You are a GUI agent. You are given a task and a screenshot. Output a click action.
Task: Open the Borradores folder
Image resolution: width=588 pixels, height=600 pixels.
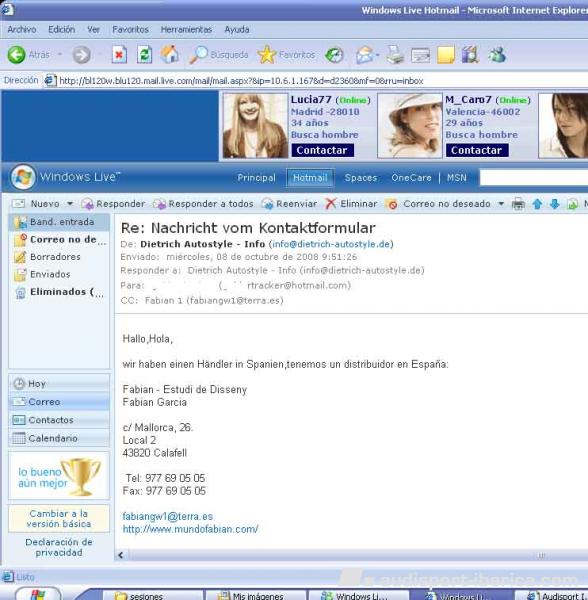(59, 257)
